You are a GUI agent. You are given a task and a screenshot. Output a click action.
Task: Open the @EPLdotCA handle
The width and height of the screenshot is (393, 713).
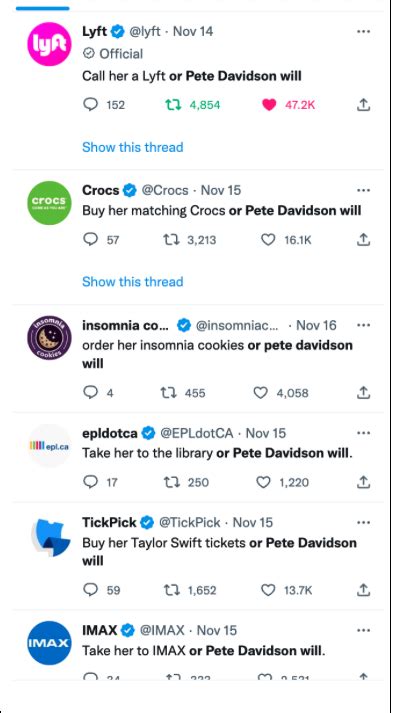pos(196,433)
